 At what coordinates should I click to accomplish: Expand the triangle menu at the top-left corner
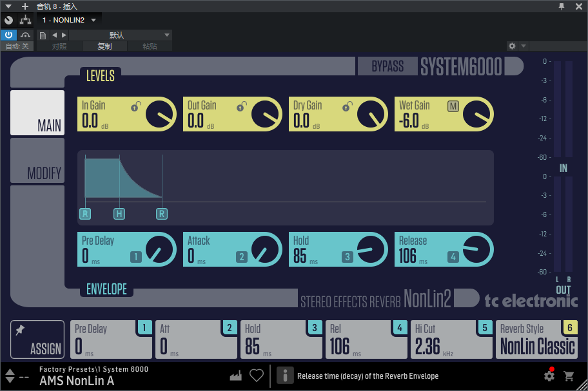tap(8, 6)
